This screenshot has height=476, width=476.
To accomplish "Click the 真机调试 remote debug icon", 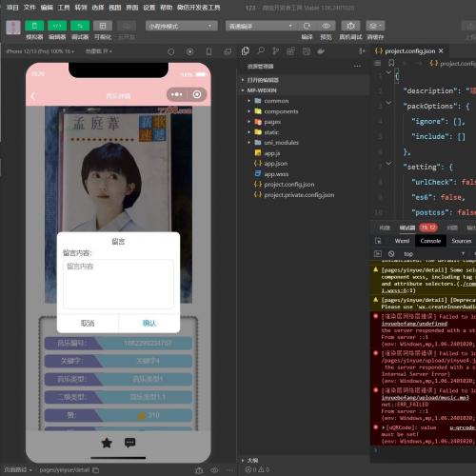I will pyautogui.click(x=350, y=26).
